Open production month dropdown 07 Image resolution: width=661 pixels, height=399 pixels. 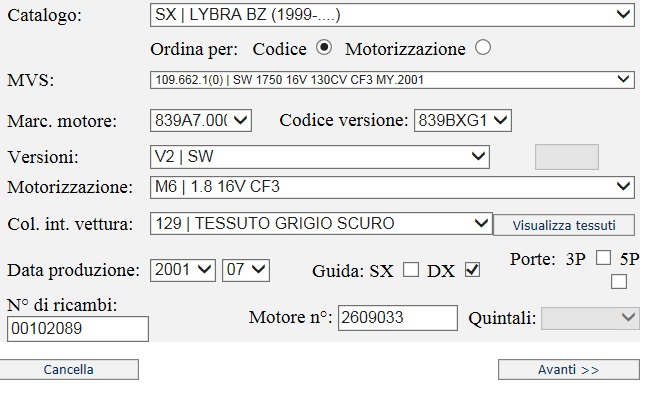pos(246,270)
